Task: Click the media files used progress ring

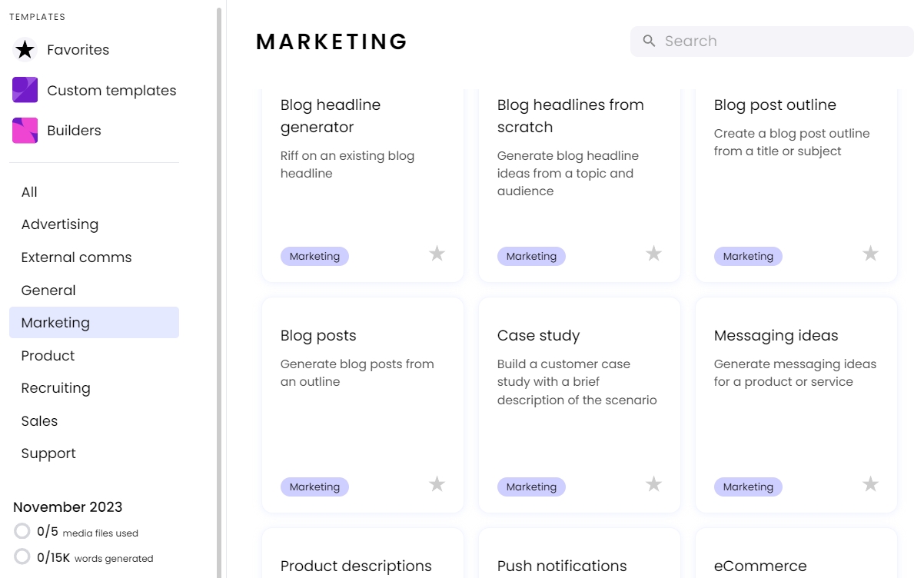Action: tap(22, 531)
